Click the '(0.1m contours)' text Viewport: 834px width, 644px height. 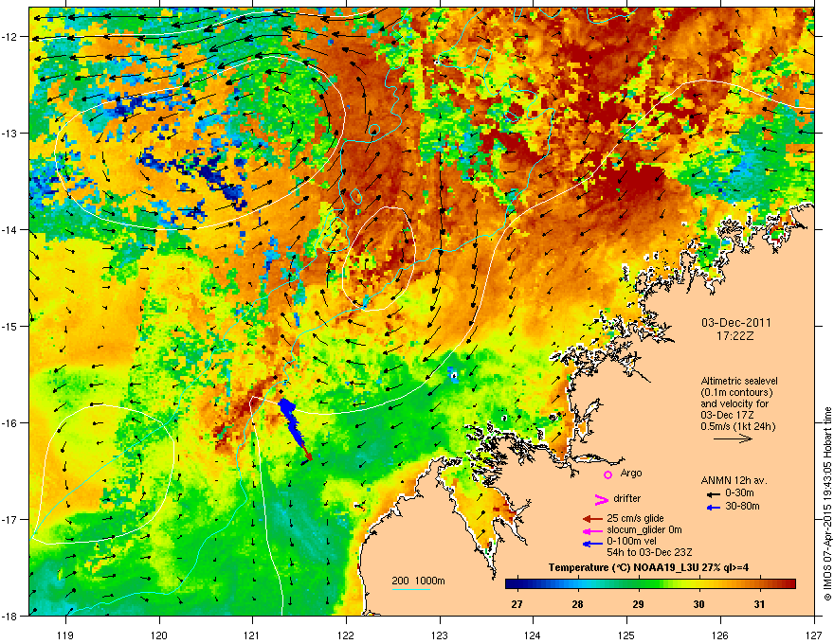(736, 393)
